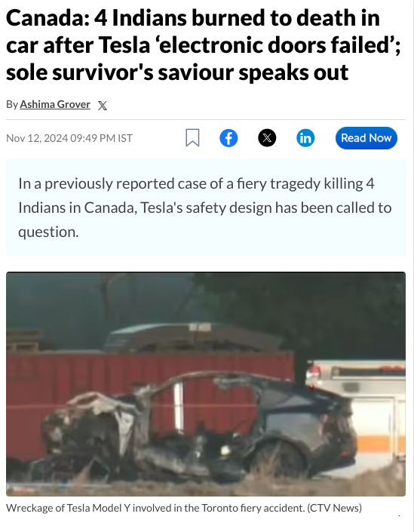Image resolution: width=414 pixels, height=532 pixels.
Task: Click the divider line under the byline
Action: [x=206, y=119]
